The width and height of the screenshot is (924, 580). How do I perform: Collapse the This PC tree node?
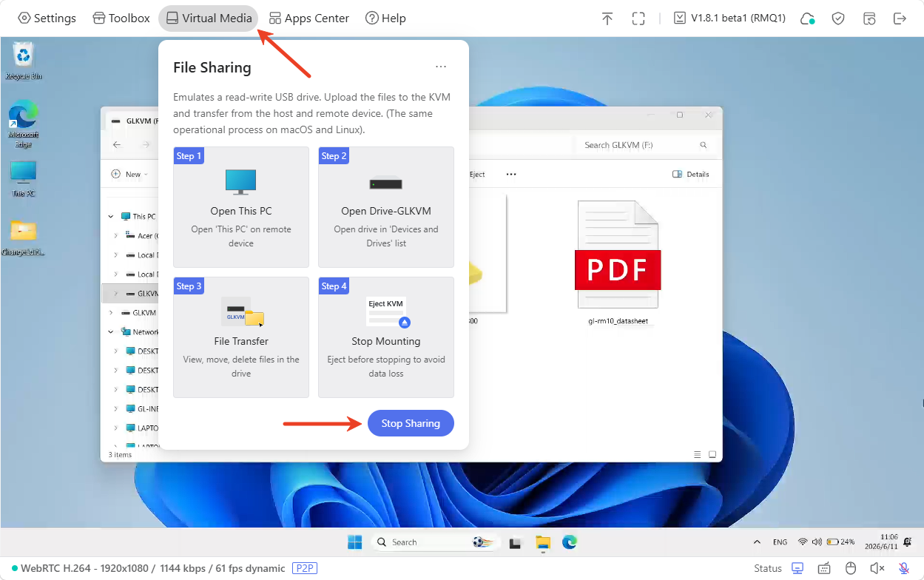(x=111, y=217)
